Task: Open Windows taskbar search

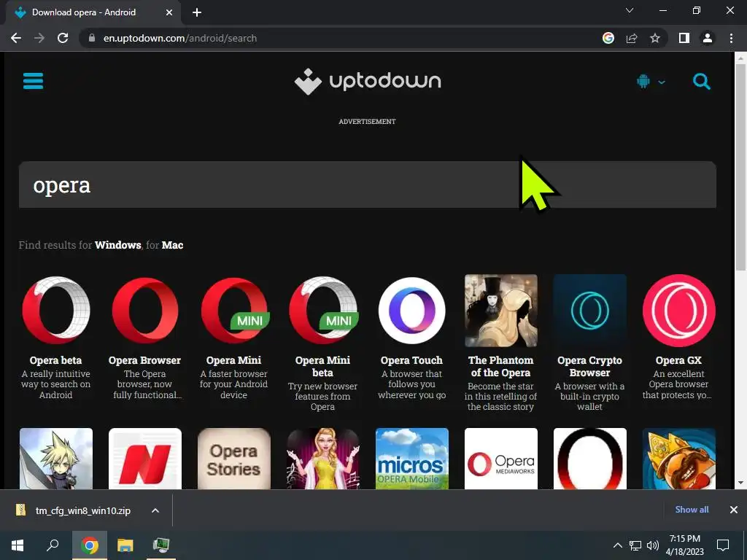Action: pos(53,545)
